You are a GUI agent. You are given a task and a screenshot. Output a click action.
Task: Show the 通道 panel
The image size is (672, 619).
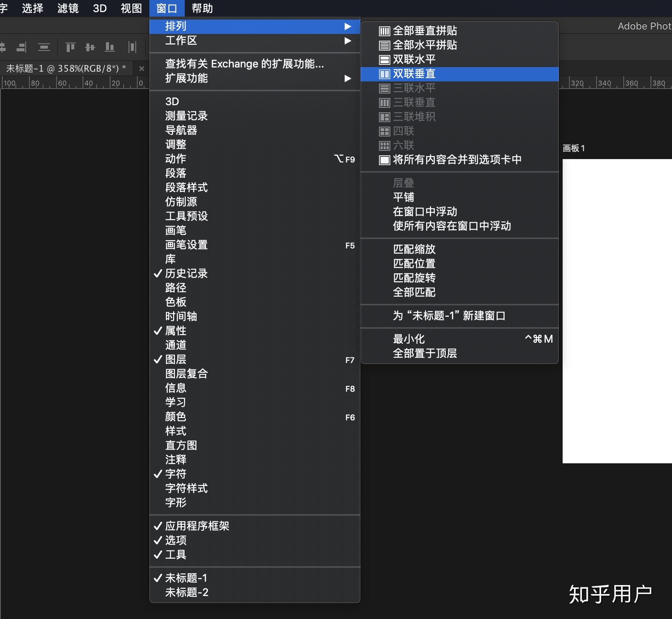[x=255, y=345]
